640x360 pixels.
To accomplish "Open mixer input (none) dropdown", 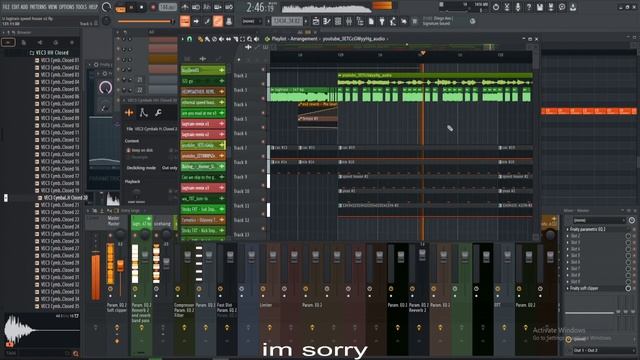I will pos(598,220).
